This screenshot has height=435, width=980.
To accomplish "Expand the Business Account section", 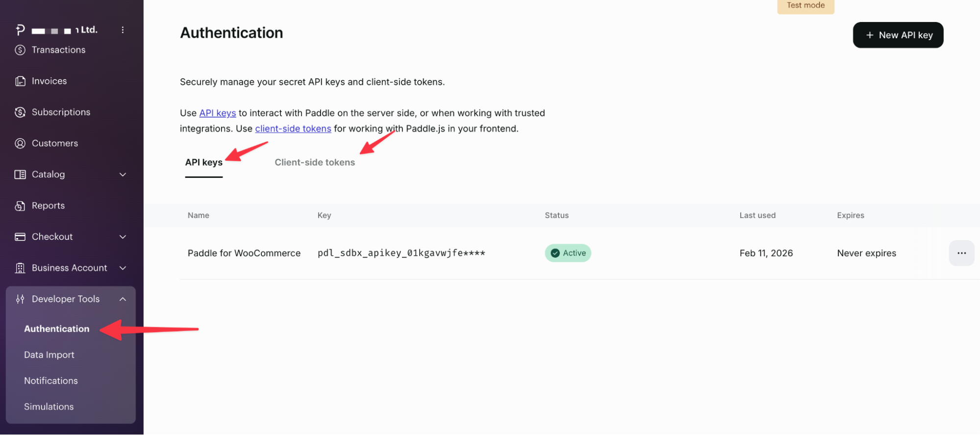I will (x=123, y=268).
